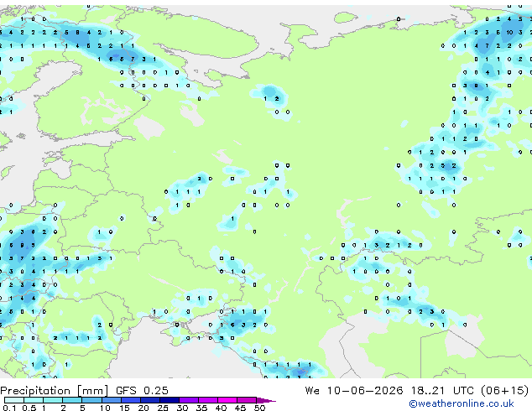Screen dimensions: 532x411
Task: Click the "30" legend scale number
Action: (x=182, y=408)
